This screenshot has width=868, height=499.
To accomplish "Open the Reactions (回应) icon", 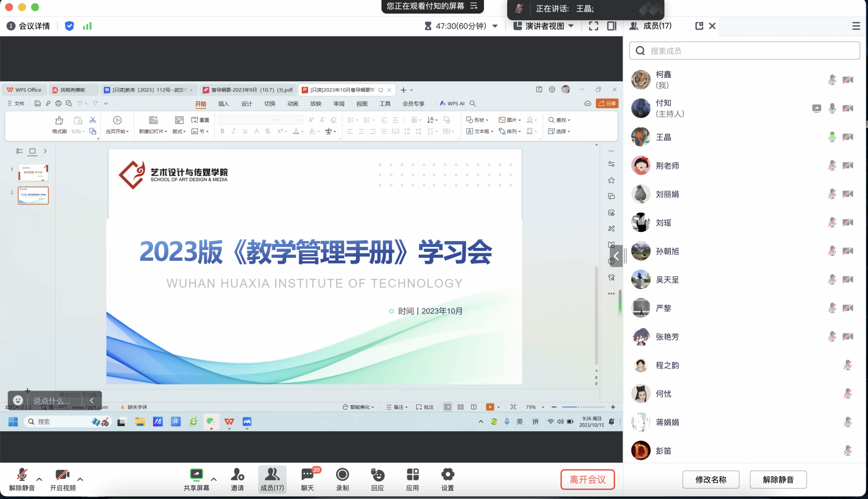I will pyautogui.click(x=377, y=475).
